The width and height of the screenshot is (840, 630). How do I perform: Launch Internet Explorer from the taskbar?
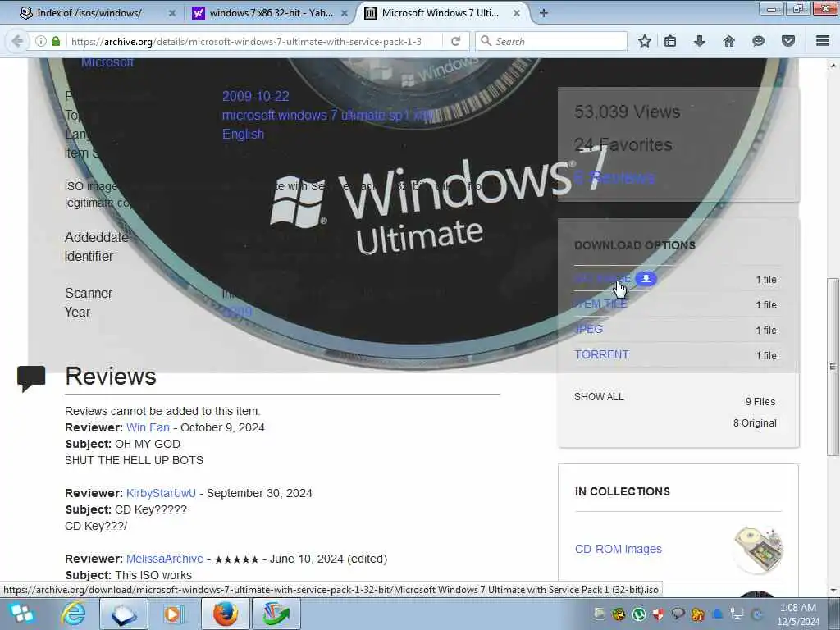point(73,614)
